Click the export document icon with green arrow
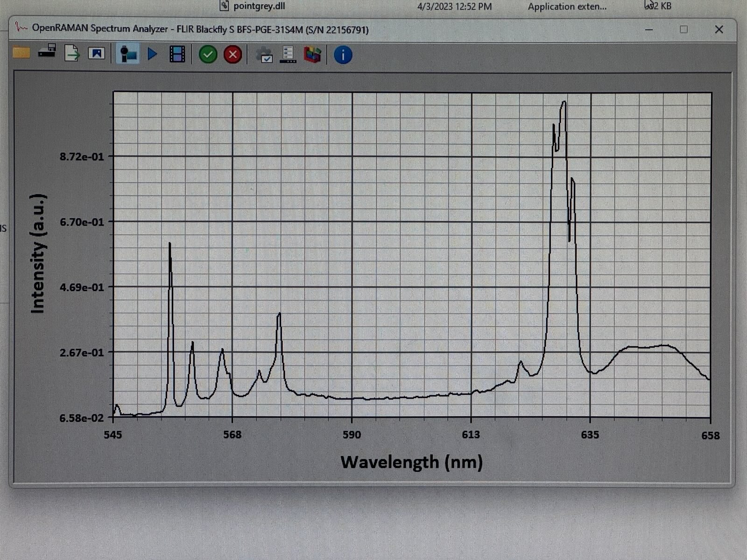 tap(72, 53)
